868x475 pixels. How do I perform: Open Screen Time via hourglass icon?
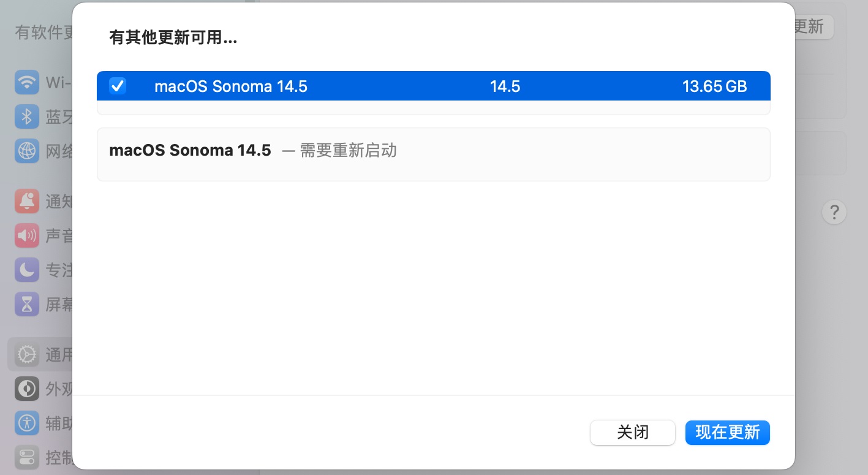pos(27,303)
